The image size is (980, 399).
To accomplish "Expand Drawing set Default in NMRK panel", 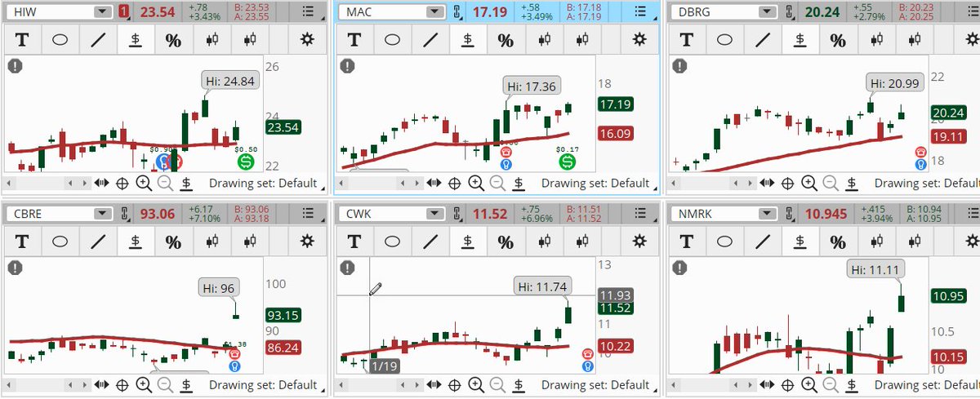I will click(926, 385).
